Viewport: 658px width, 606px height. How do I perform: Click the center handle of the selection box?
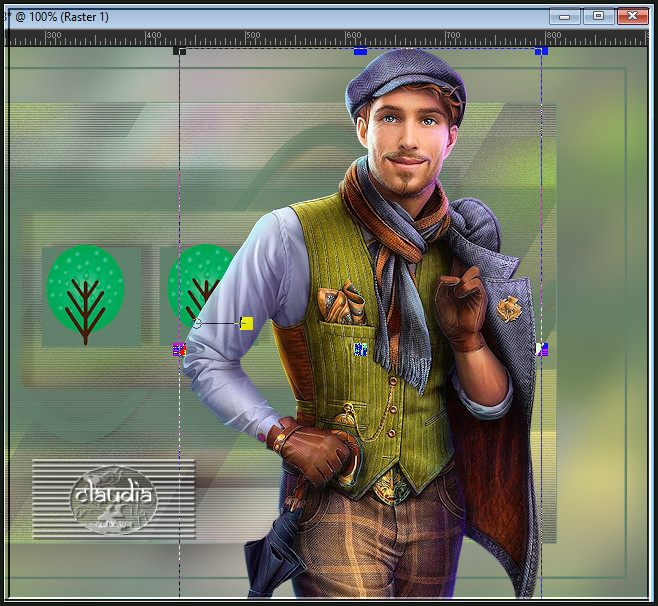click(x=360, y=349)
